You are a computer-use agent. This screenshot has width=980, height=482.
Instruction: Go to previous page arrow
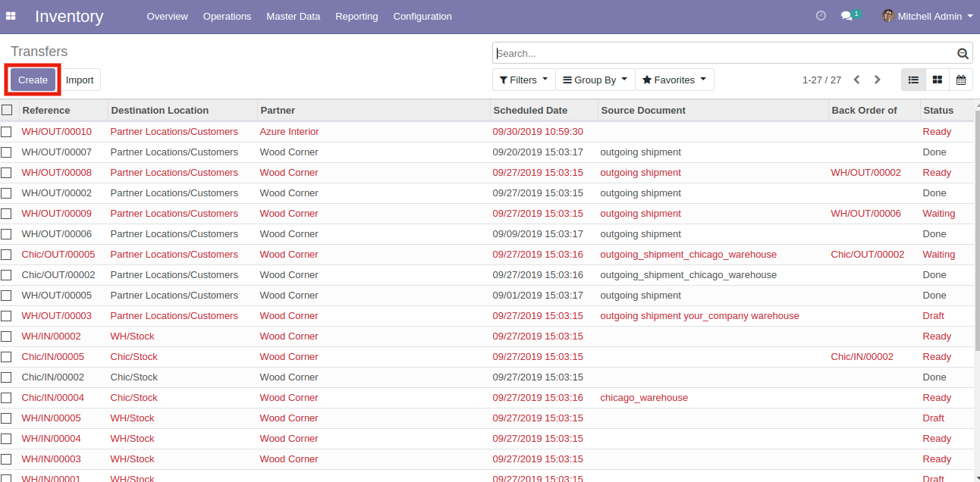857,80
